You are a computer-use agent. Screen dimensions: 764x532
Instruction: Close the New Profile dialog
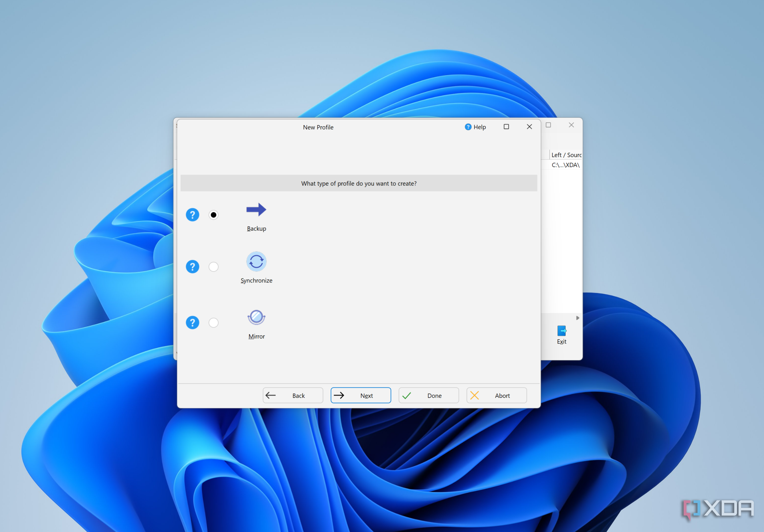click(x=529, y=127)
